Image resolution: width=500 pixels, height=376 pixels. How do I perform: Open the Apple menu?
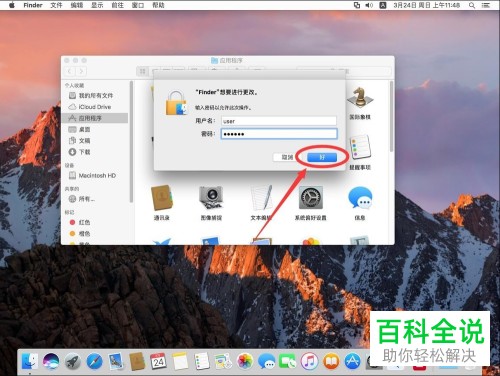pyautogui.click(x=12, y=5)
